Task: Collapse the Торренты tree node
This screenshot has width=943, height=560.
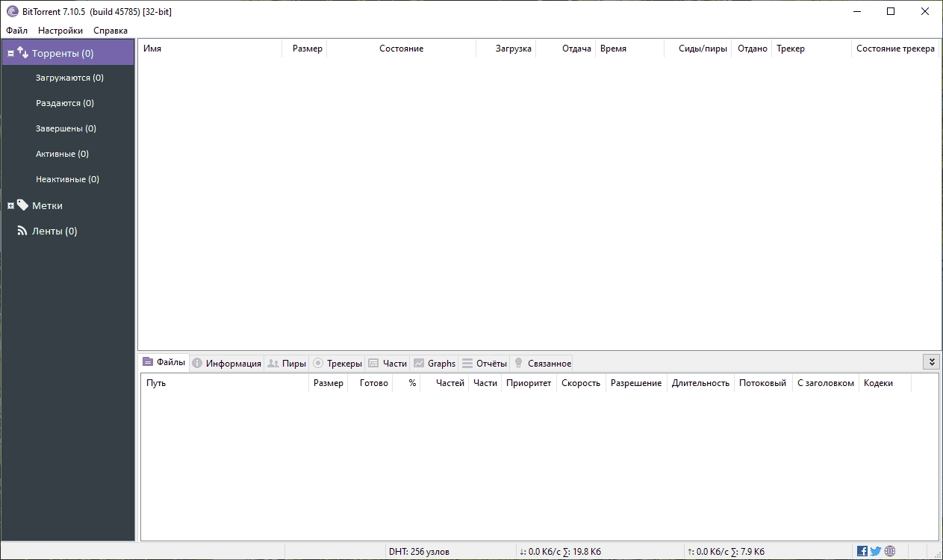Action: (10, 54)
